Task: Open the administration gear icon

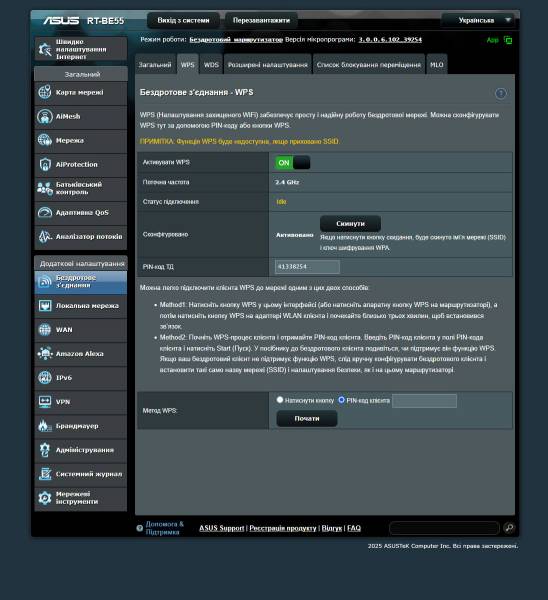Action: click(x=45, y=450)
